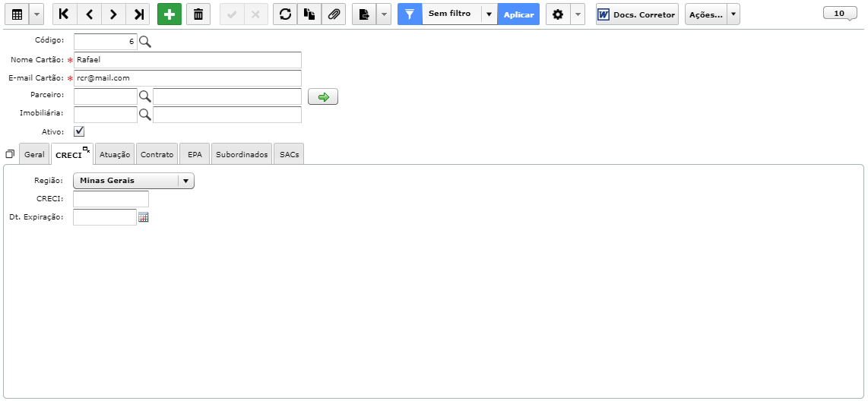Open Docs. Corretor Word documents

click(x=637, y=15)
